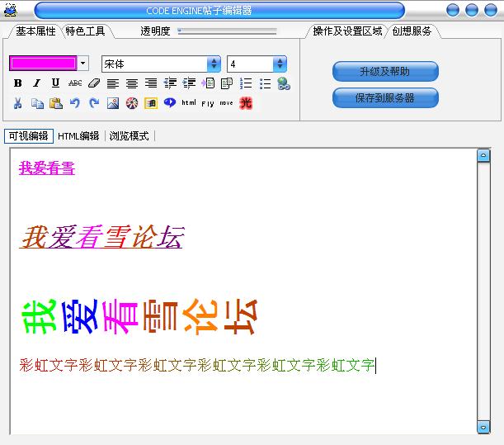Increase paragraph indent

[189, 83]
